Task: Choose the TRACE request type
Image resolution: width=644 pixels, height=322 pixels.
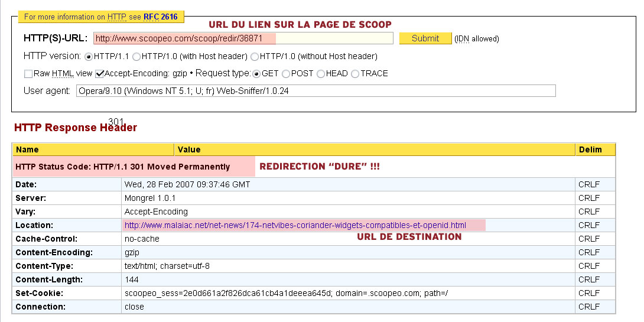Action: point(355,74)
